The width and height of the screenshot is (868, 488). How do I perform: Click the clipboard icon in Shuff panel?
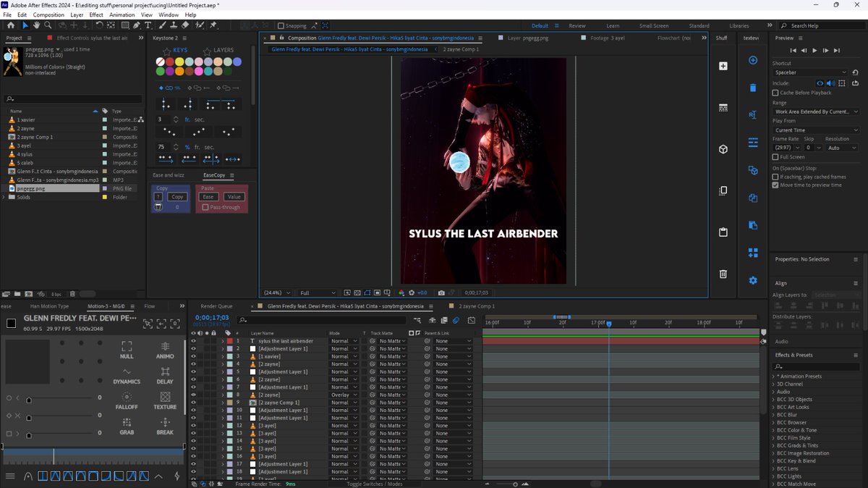point(723,232)
